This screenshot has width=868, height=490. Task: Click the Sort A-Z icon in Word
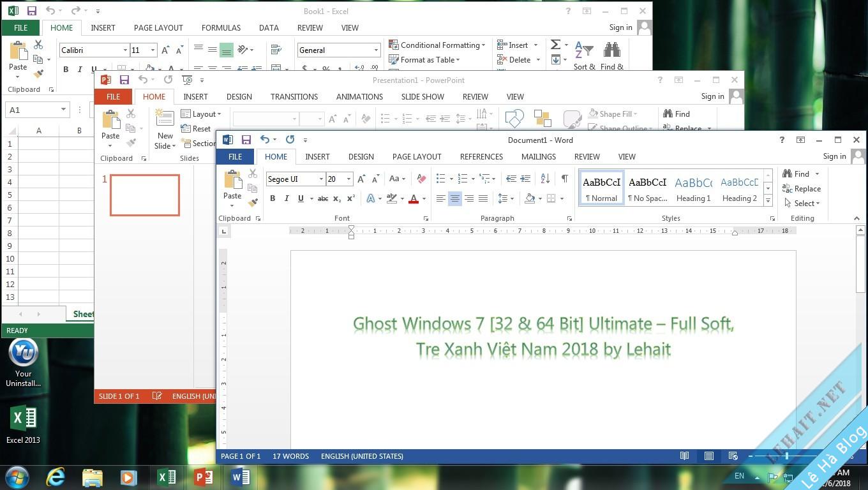click(545, 179)
